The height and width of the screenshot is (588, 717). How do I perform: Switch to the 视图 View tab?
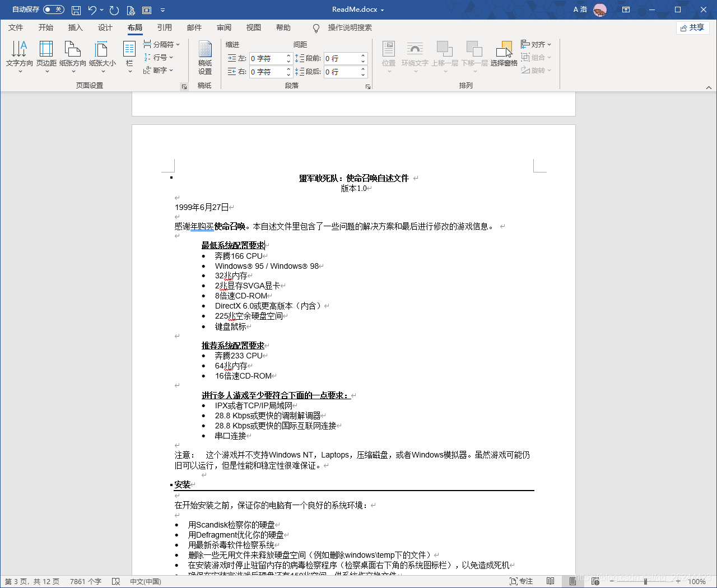coord(253,27)
